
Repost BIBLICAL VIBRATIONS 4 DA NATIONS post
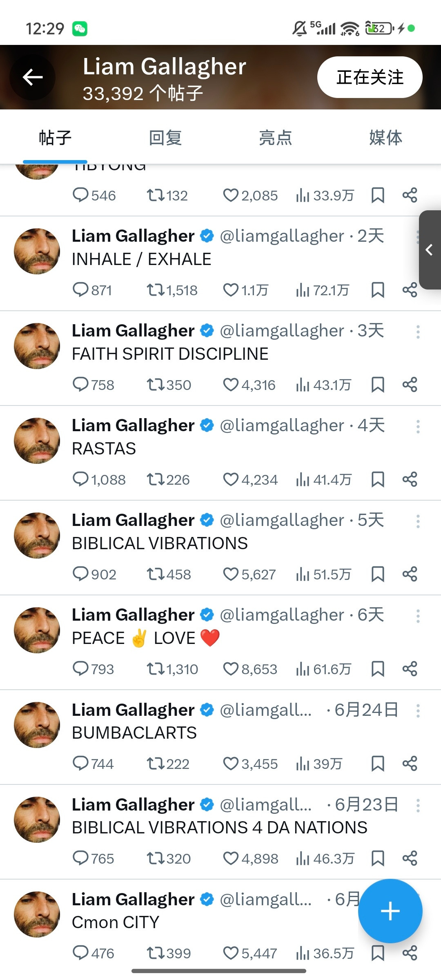pos(169,859)
